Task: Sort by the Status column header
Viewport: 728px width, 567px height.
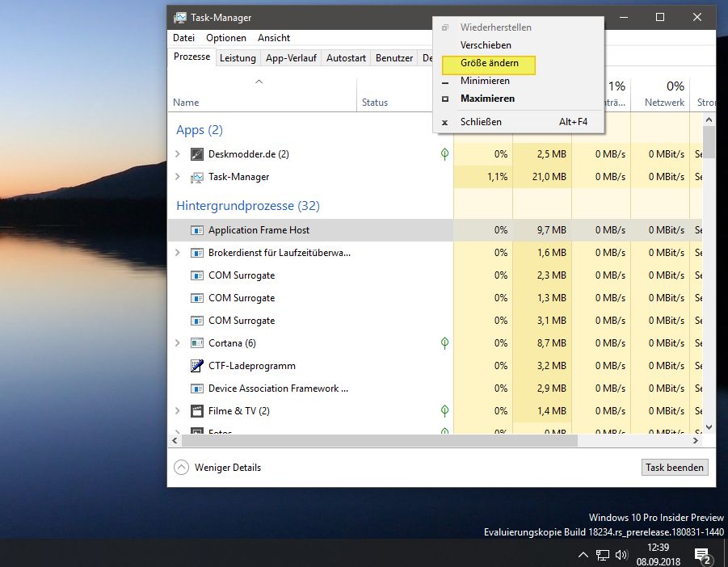Action: point(375,103)
